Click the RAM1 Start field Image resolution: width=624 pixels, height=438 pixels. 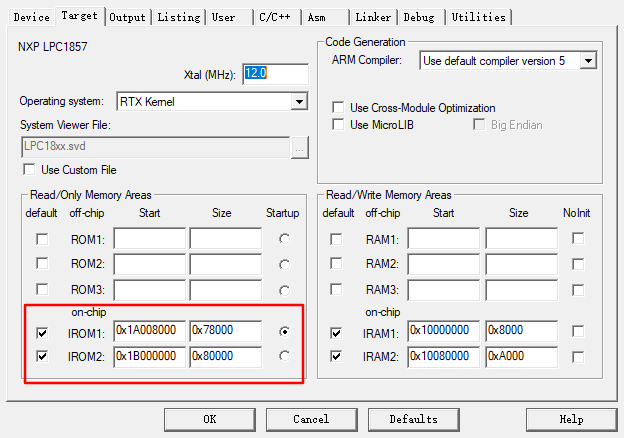443,238
